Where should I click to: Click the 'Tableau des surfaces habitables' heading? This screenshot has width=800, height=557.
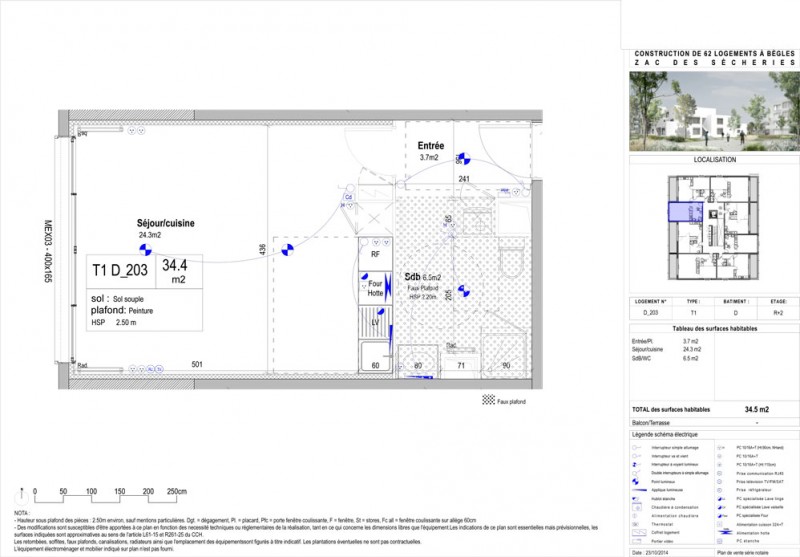[714, 328]
